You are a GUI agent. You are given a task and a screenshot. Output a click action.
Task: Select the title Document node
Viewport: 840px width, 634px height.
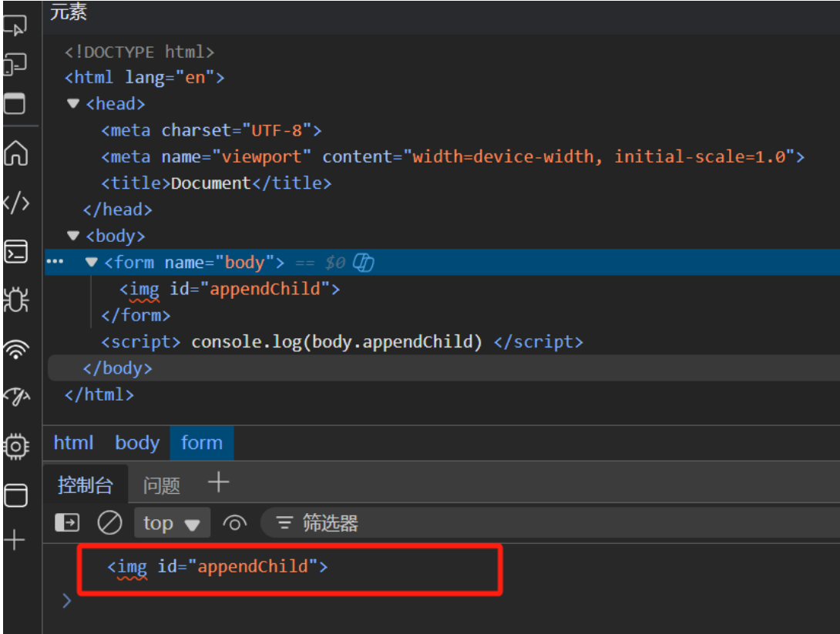coord(217,183)
